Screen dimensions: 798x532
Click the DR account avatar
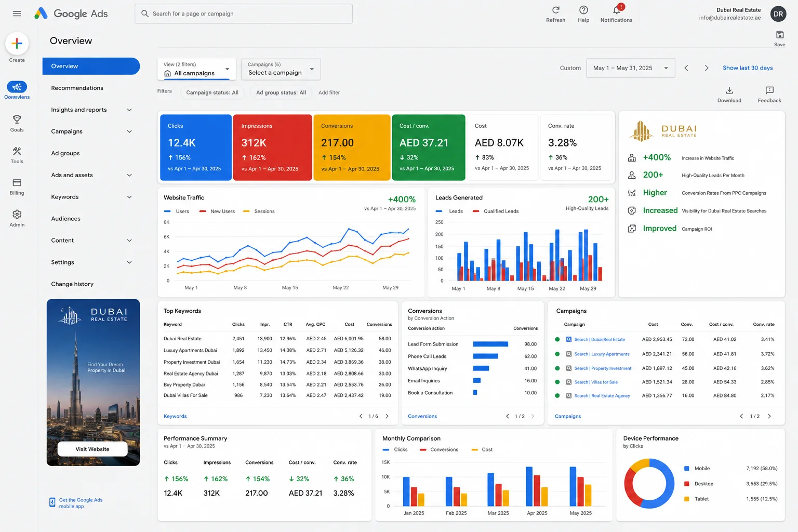click(778, 14)
